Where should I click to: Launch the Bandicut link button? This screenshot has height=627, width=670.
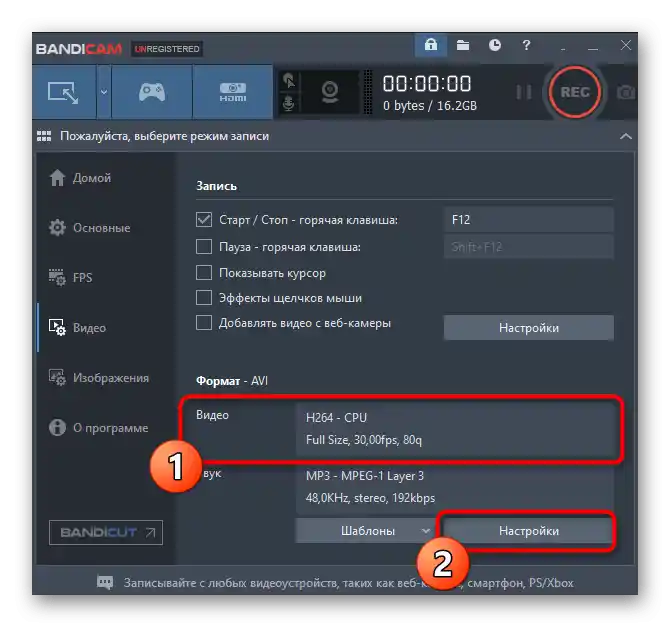pyautogui.click(x=106, y=533)
